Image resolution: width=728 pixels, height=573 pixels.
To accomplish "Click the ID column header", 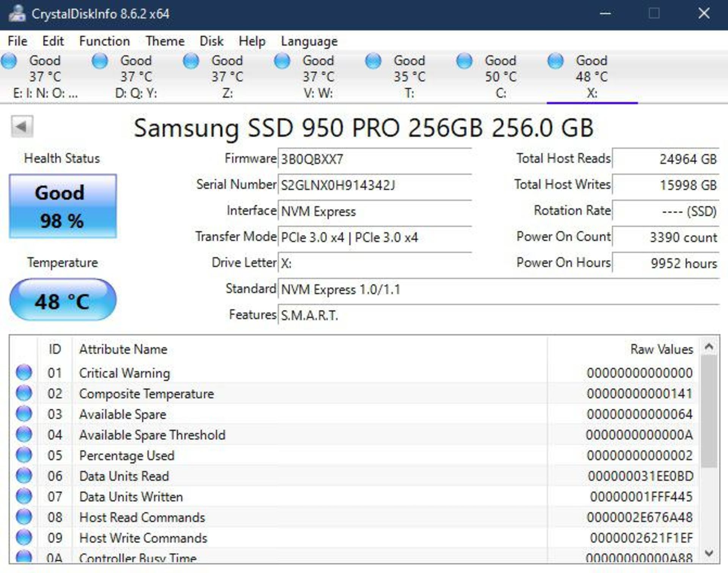I will (55, 349).
